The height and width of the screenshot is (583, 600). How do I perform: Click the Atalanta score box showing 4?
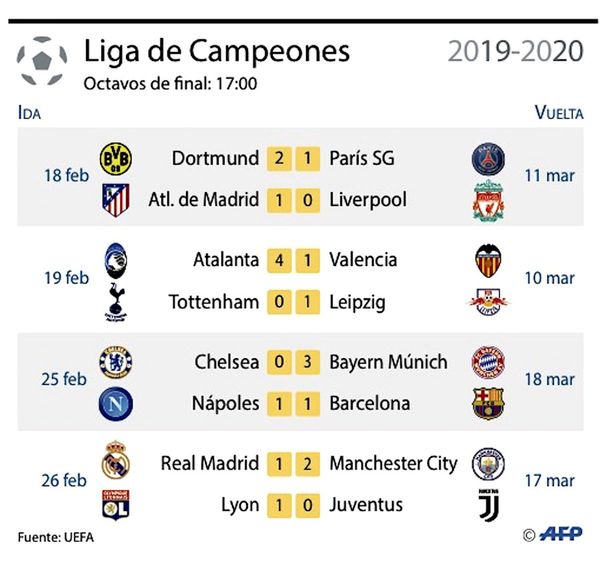[x=279, y=261]
